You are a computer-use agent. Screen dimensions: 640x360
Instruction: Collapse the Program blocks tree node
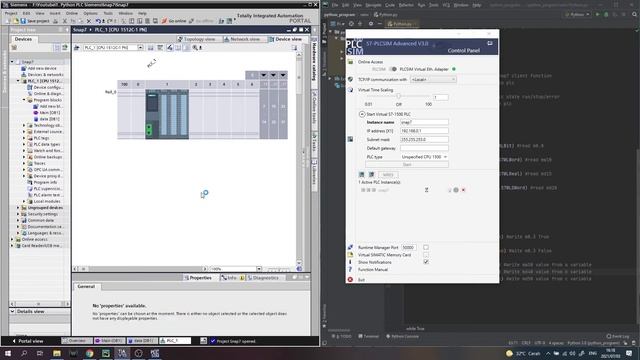point(24,100)
